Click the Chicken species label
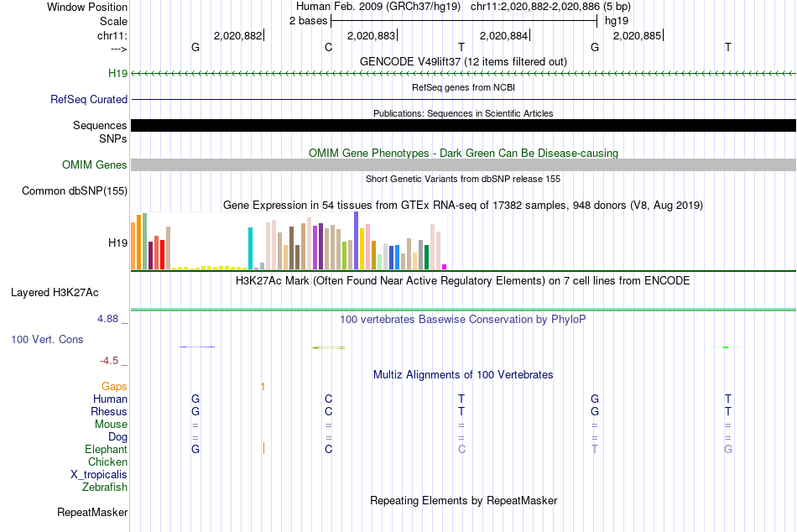 point(107,462)
